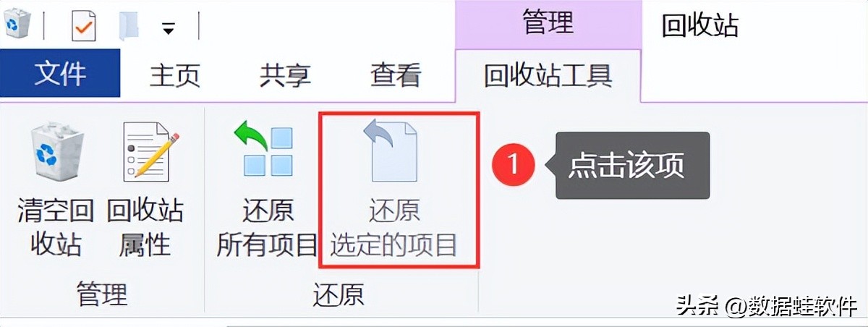The height and width of the screenshot is (327, 868).
Task: Click Restore the selected items icon
Action: point(393,150)
